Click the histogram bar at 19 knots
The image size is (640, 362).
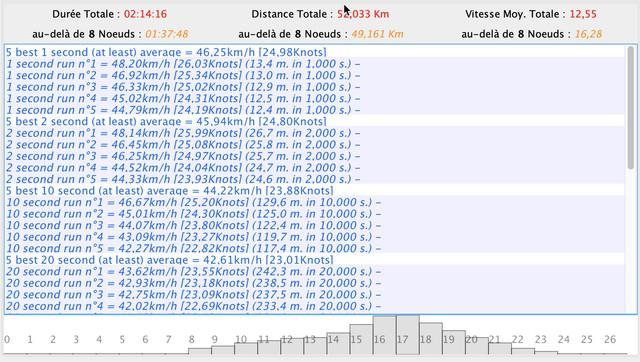(x=454, y=342)
